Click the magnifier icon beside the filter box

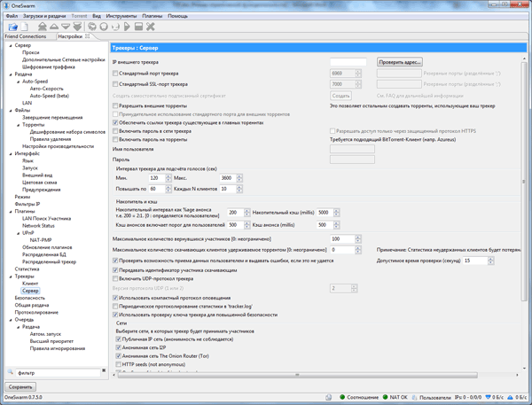10,372
